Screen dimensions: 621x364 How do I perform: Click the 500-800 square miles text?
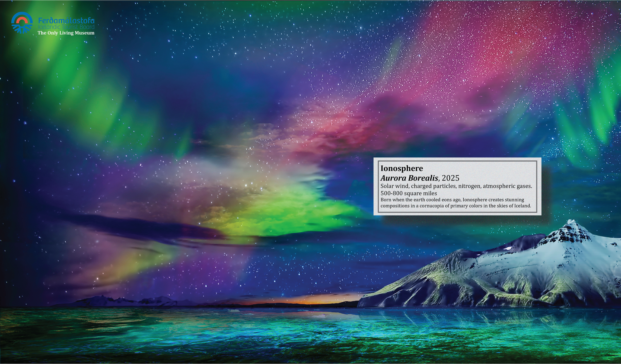point(409,193)
